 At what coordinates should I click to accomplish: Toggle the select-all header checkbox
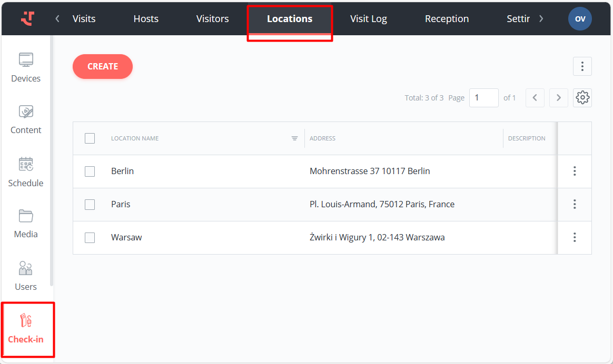[90, 138]
